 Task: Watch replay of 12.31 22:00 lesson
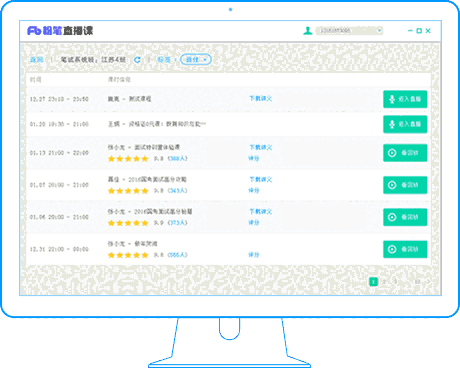point(405,249)
